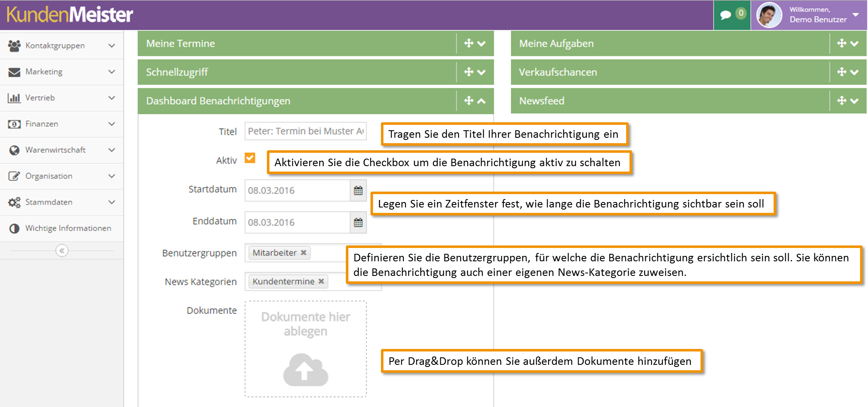The image size is (868, 407).
Task: Open the Stammdaten menu item
Action: tap(62, 202)
